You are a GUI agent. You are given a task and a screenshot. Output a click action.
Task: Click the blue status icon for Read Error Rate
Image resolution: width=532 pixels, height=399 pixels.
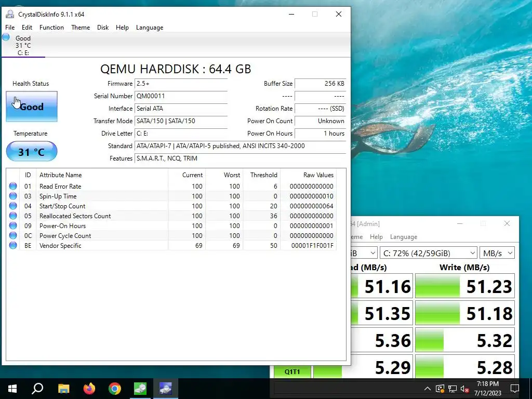(13, 186)
